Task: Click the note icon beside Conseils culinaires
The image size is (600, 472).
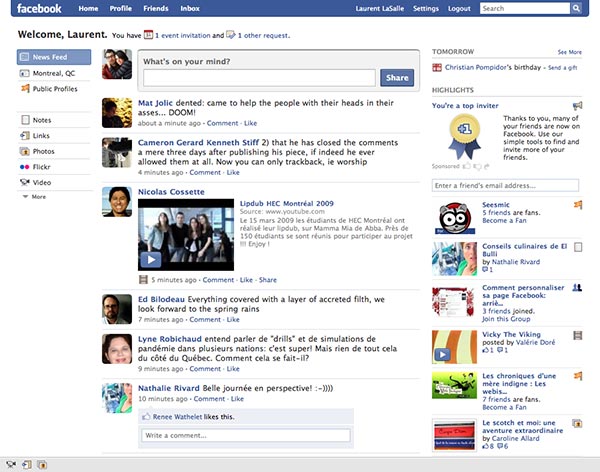Action: click(578, 247)
